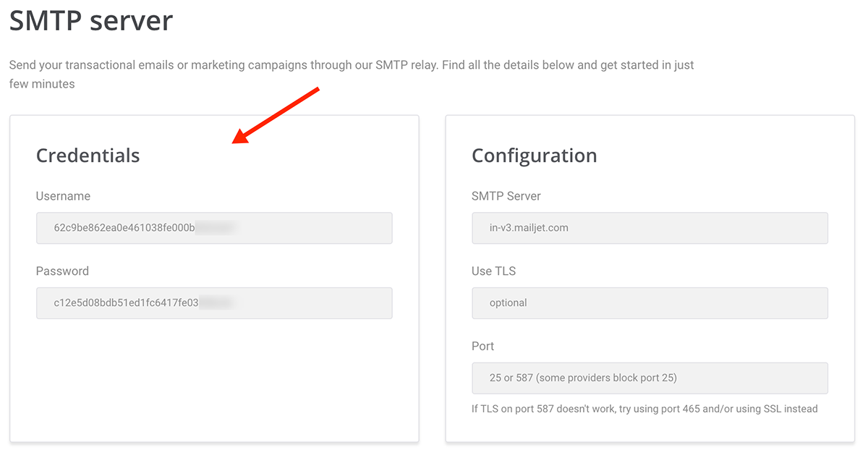Click the blurred end of the password value
This screenshot has width=868, height=458.
(216, 303)
